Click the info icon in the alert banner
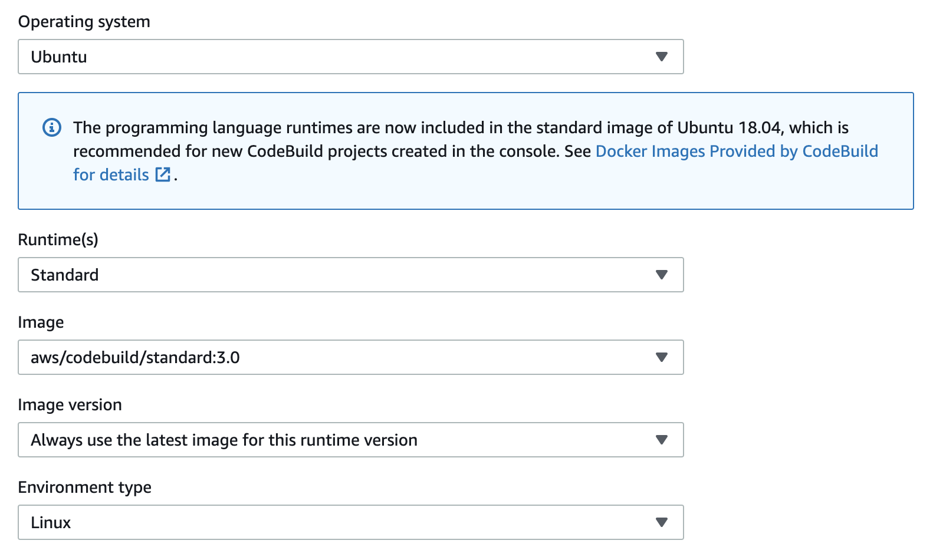Image resolution: width=933 pixels, height=560 pixels. point(51,127)
